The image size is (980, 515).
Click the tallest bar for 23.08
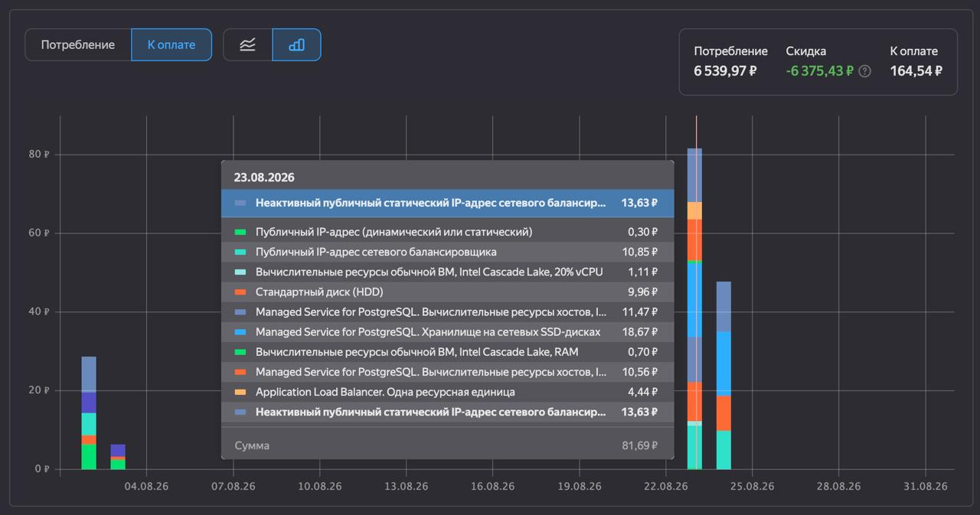pyautogui.click(x=694, y=308)
